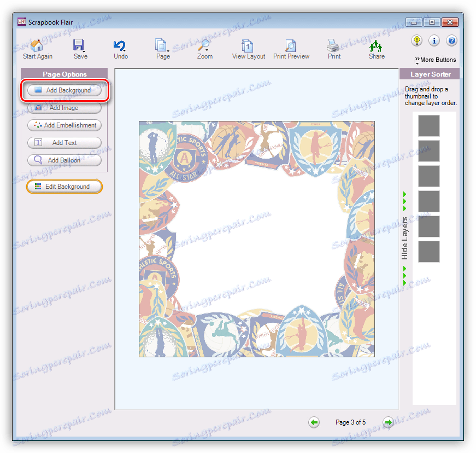
Task: Open the blue help question icon
Action: (452, 40)
